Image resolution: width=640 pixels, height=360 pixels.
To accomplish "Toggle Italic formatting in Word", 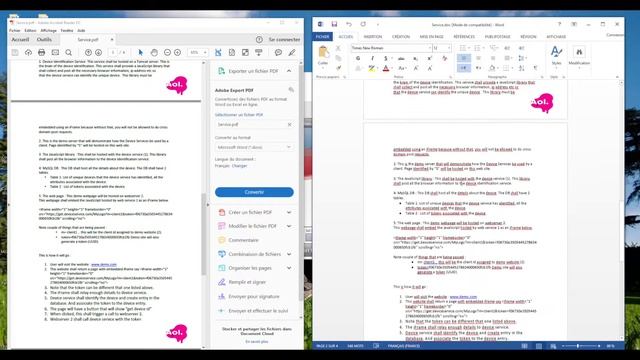I will [x=372, y=58].
